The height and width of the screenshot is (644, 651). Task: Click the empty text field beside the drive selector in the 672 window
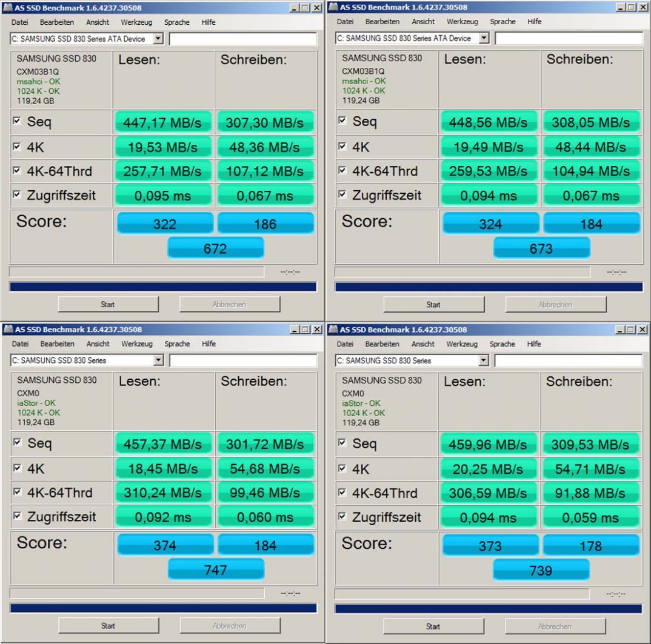(243, 39)
